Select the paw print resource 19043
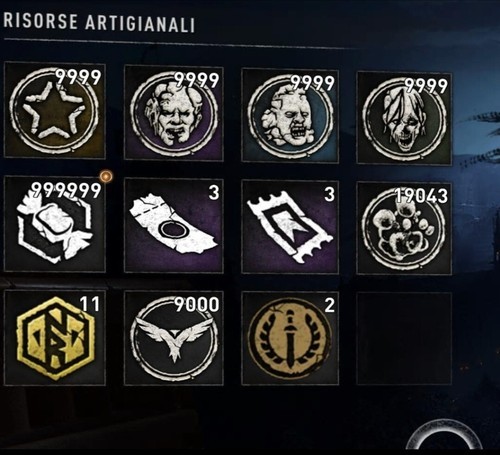 [x=404, y=229]
